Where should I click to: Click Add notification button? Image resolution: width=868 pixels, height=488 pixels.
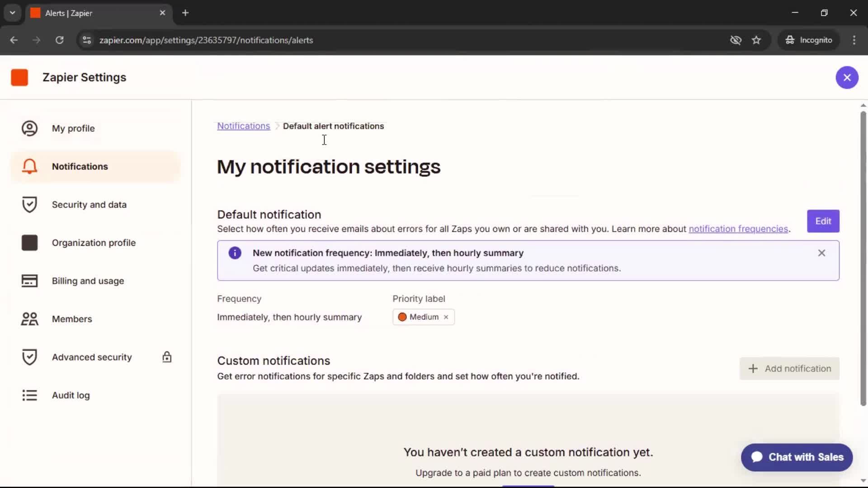pyautogui.click(x=789, y=369)
